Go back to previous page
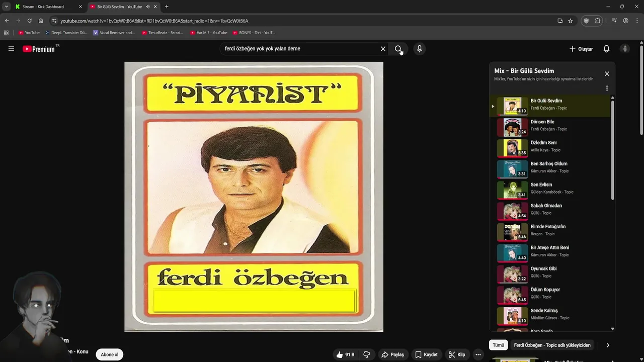Viewport: 644px width, 362px height. 7,21
